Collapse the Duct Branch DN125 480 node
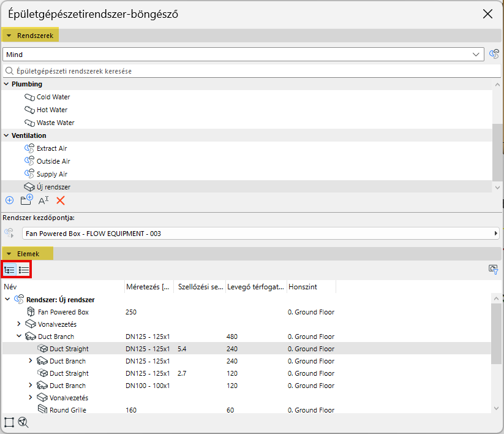 [x=19, y=337]
